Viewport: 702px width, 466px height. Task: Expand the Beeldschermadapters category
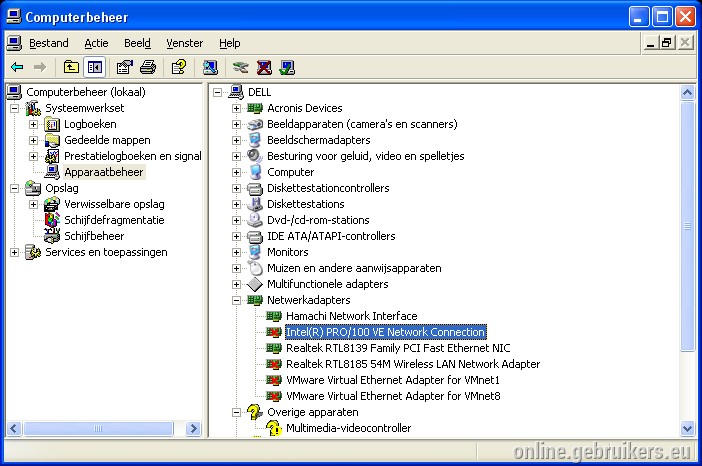coord(236,141)
